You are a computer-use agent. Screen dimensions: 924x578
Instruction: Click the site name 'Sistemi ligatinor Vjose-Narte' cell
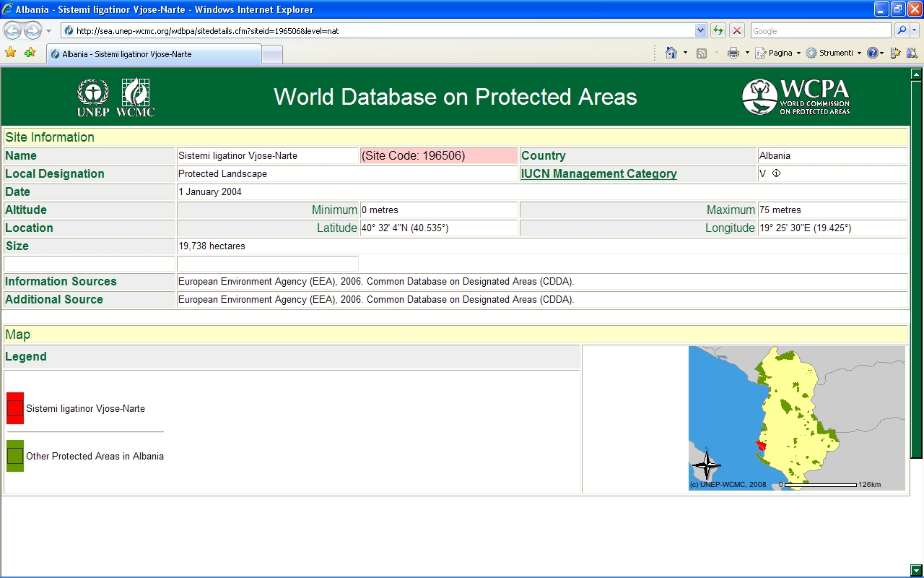coord(268,156)
